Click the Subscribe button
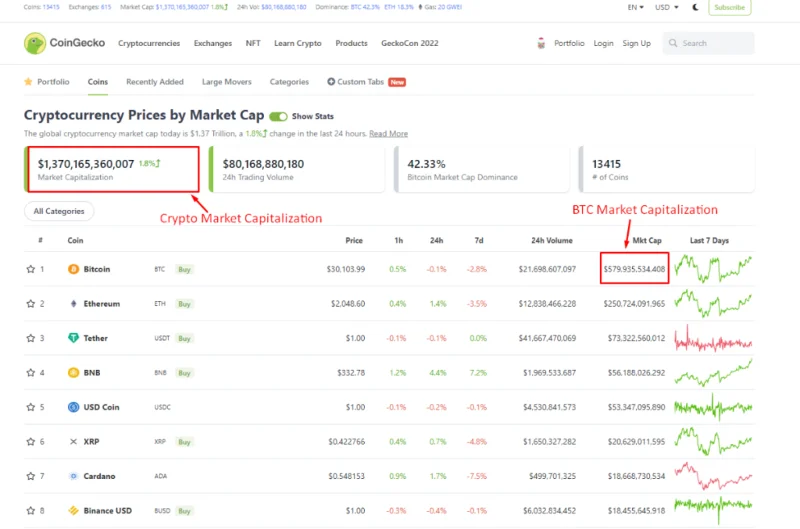 tap(730, 7)
